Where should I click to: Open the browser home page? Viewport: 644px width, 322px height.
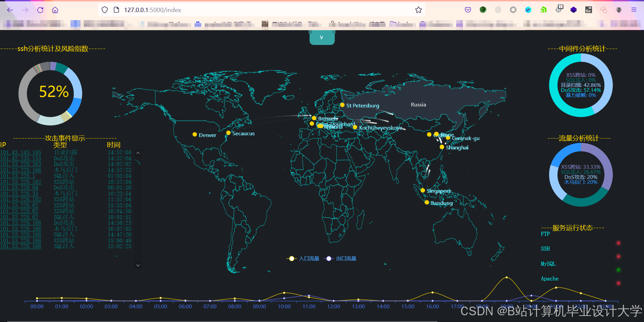tap(55, 10)
